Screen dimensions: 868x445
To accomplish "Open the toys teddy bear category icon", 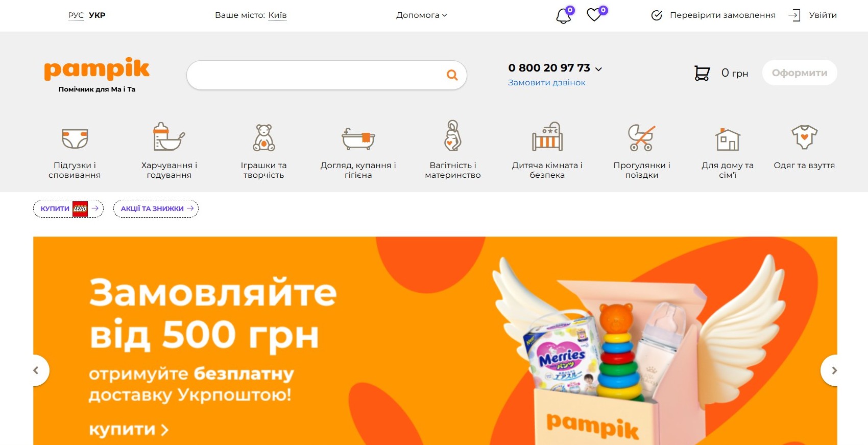I will [264, 137].
